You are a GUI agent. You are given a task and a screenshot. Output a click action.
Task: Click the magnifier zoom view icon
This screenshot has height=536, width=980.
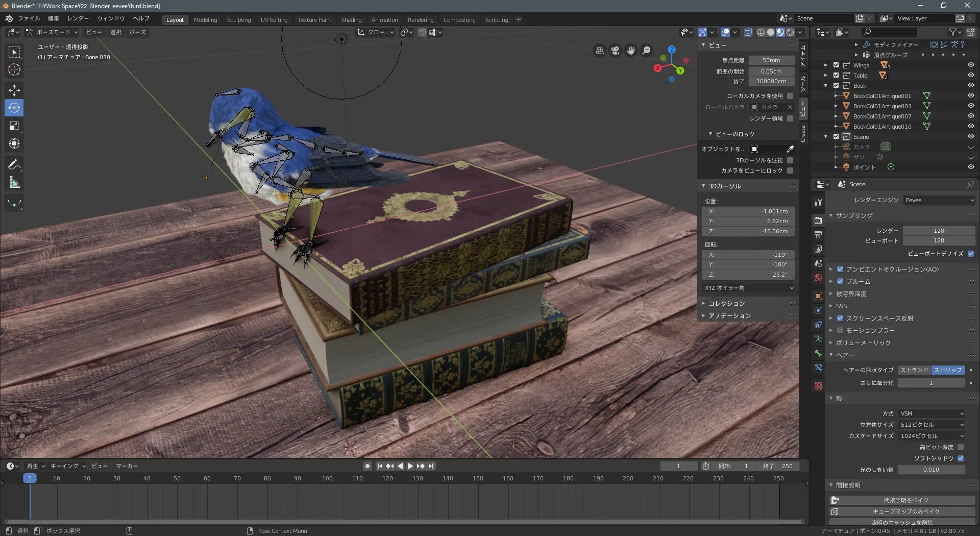[x=647, y=51]
